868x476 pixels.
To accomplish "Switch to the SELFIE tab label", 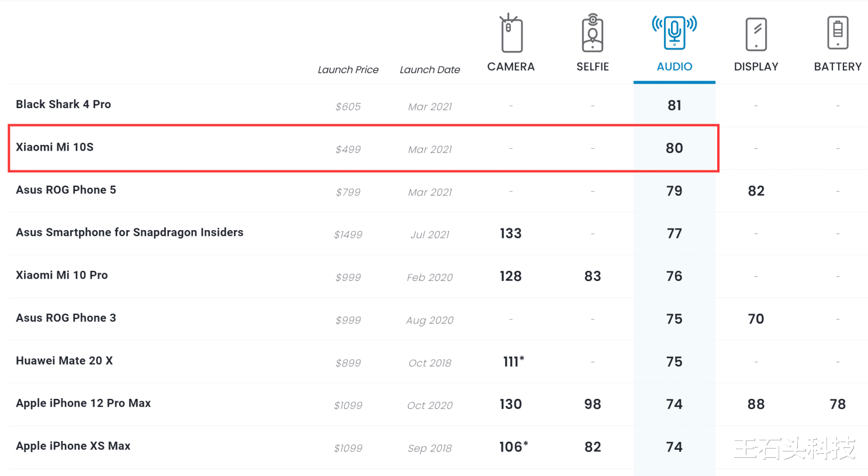I will coord(593,67).
